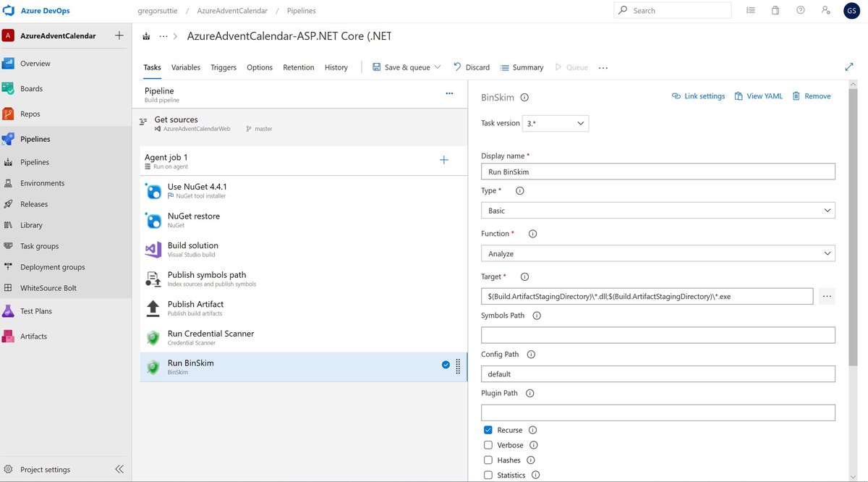
Task: Switch to the Retention tab
Action: 299,67
